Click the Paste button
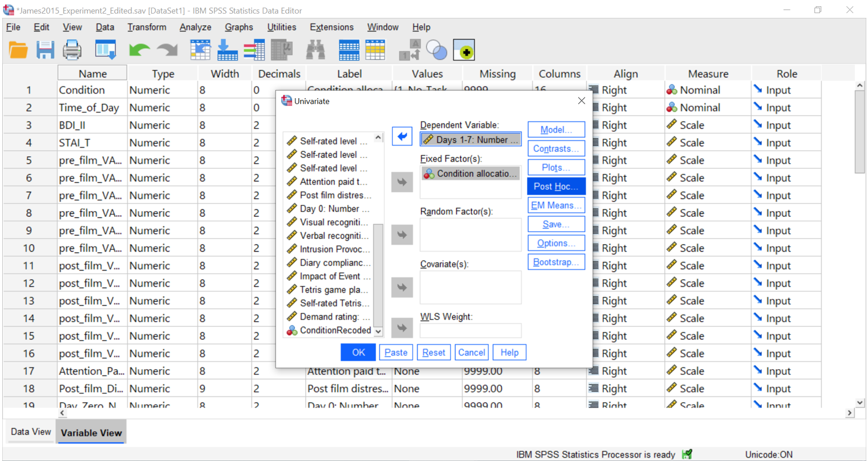Image resolution: width=868 pixels, height=461 pixels. pos(396,352)
